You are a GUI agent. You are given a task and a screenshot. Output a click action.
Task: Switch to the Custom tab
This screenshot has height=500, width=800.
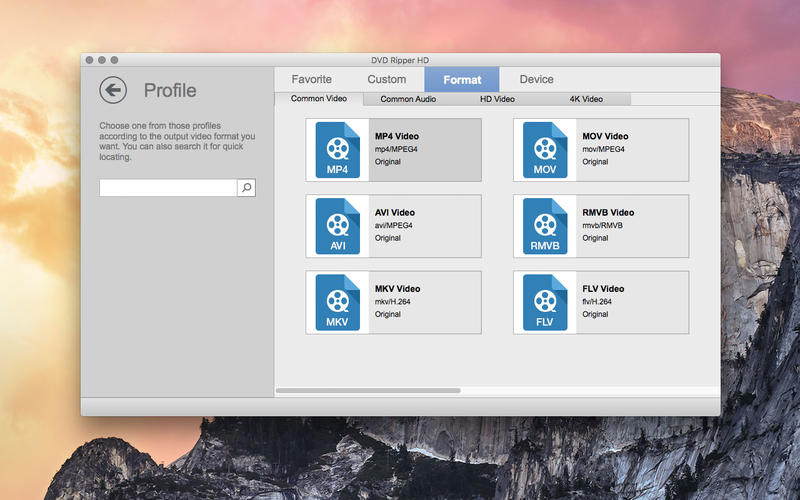click(x=387, y=79)
